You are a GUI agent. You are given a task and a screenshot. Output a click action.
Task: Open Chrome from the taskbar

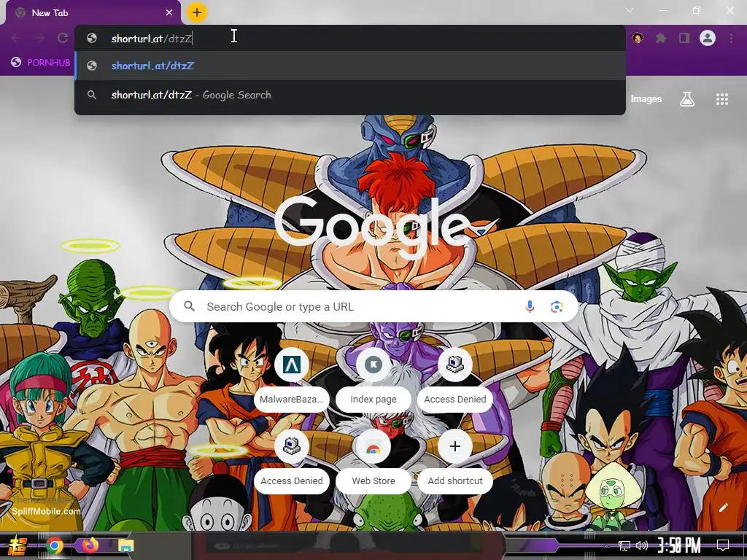point(54,545)
